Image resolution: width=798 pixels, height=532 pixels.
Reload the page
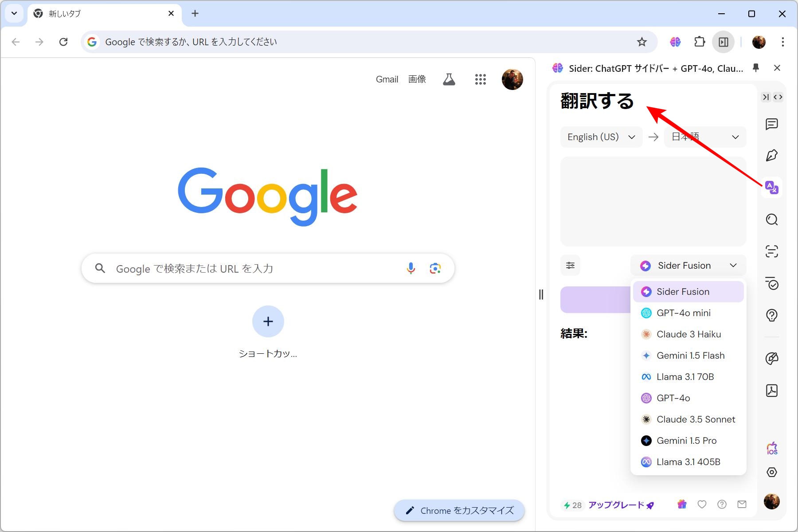pos(63,42)
